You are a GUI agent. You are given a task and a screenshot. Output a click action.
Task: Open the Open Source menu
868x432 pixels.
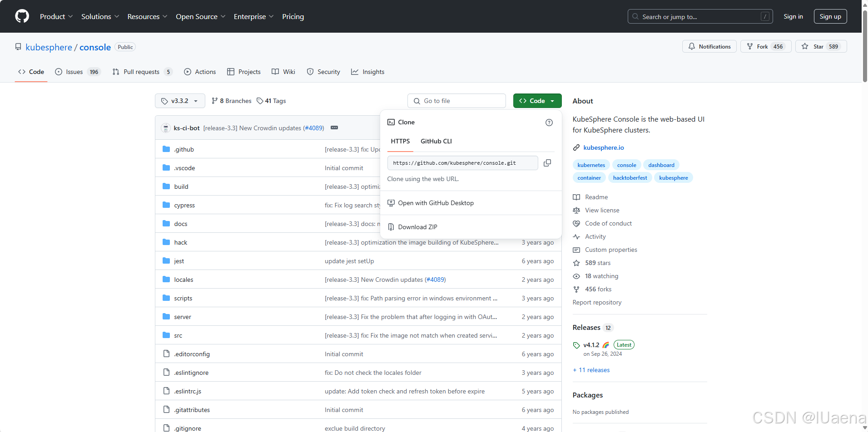(200, 16)
